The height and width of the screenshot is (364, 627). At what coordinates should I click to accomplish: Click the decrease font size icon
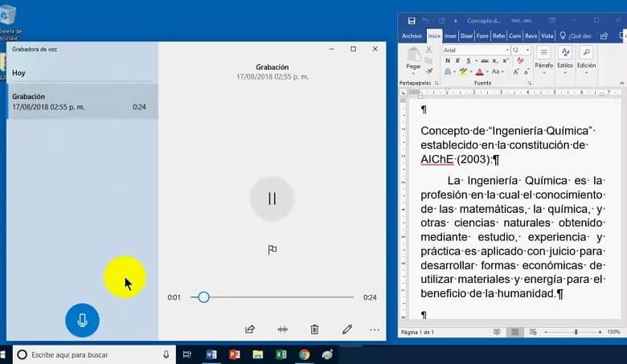tap(527, 72)
